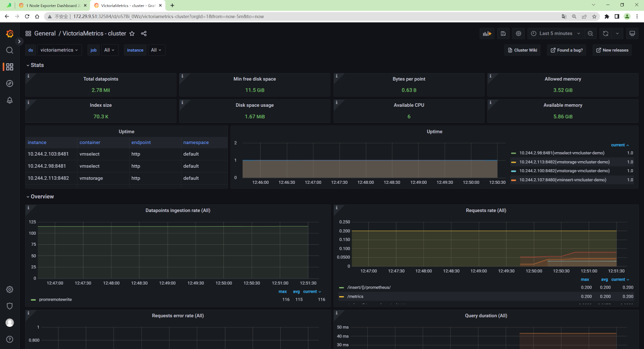The width and height of the screenshot is (644, 349).
Task: Click the Grafana logo home icon
Action: point(10,34)
